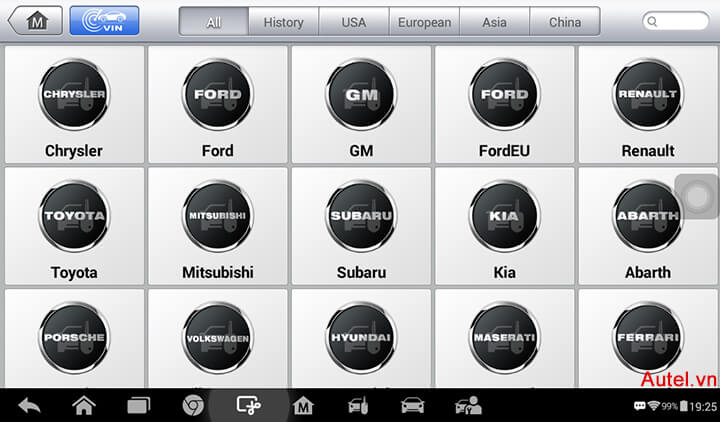The height and width of the screenshot is (422, 720).
Task: Choose the Chrysler brand icon
Action: (x=74, y=95)
